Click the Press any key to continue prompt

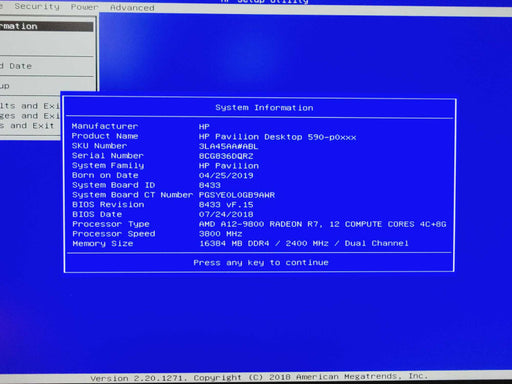(x=261, y=263)
